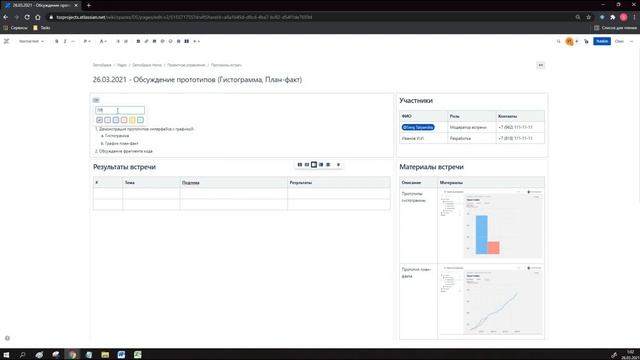Screen dimensions: 640x360
Task: Click the 'Тема' column header
Action: [x=129, y=183]
